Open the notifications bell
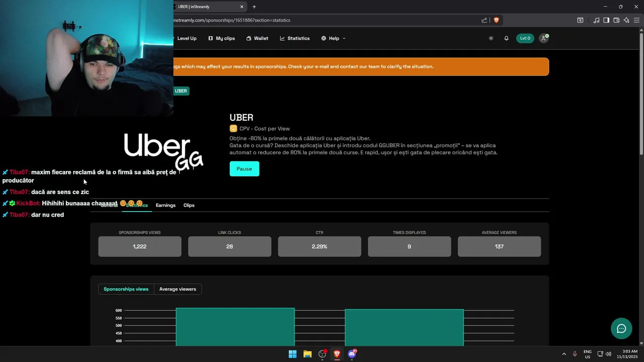 pyautogui.click(x=506, y=38)
